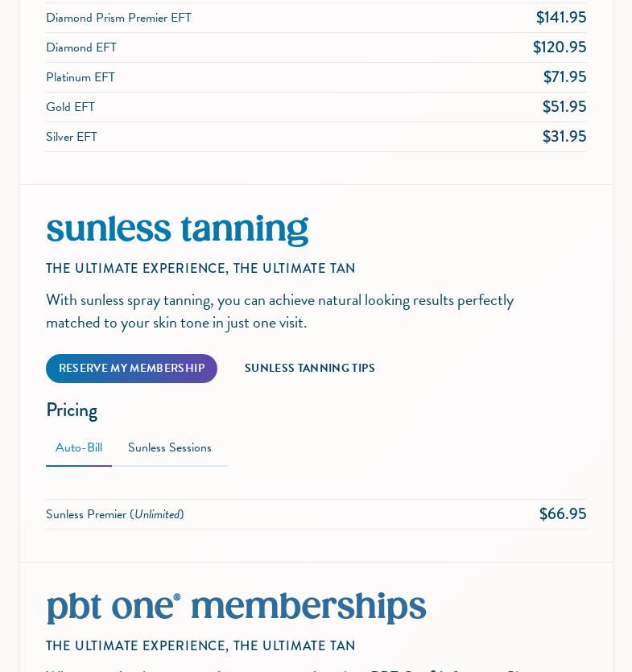The image size is (632, 672).
Task: Click the $120.95 price
Action: tap(559, 47)
